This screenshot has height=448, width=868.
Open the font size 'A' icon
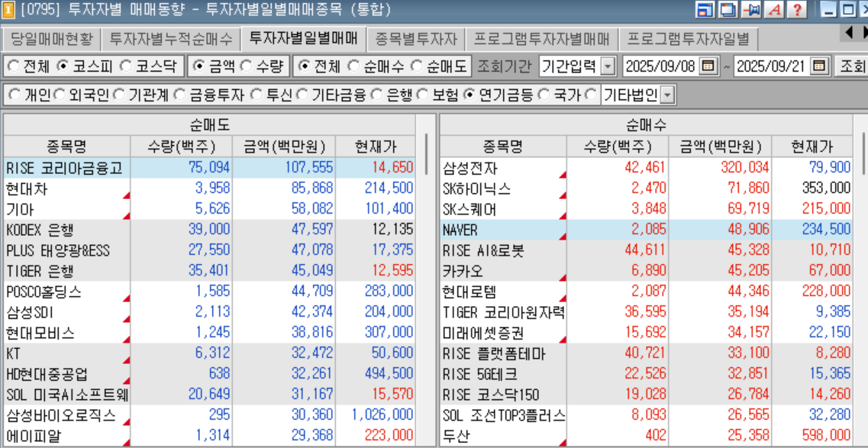coord(774,10)
